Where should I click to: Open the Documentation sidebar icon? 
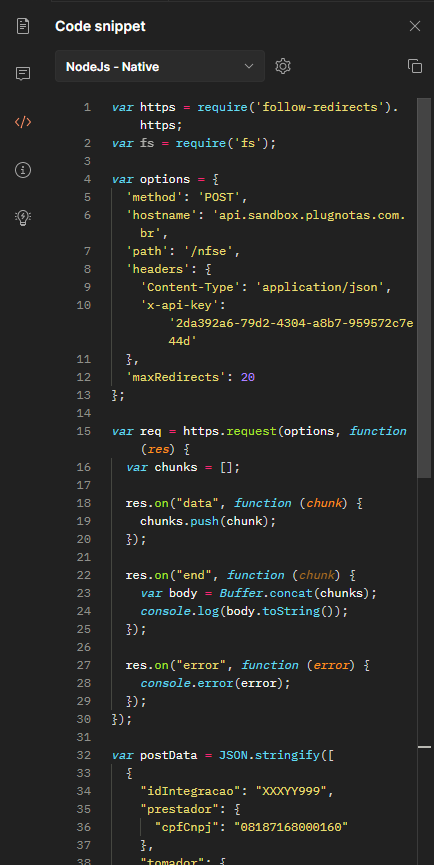[23, 26]
